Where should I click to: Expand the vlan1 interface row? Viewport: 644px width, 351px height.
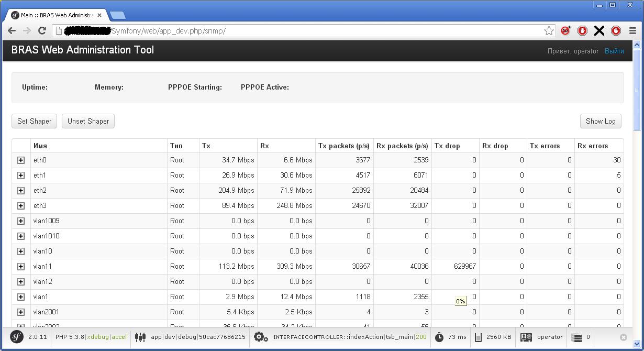click(x=21, y=297)
